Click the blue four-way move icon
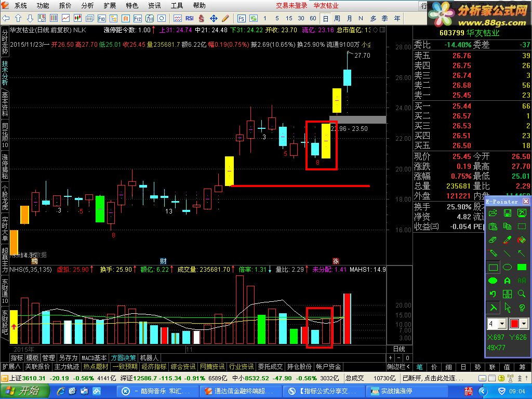 pyautogui.click(x=214, y=18)
